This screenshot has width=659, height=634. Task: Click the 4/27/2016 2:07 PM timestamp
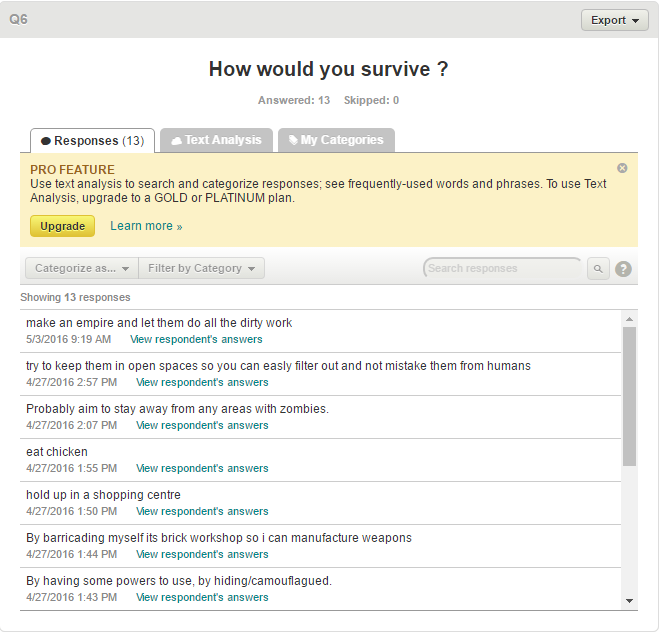click(71, 425)
